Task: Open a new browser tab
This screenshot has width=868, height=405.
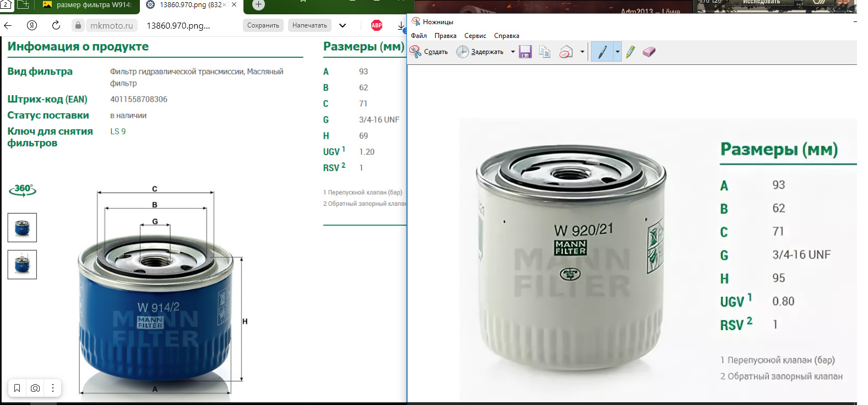Action: click(258, 4)
